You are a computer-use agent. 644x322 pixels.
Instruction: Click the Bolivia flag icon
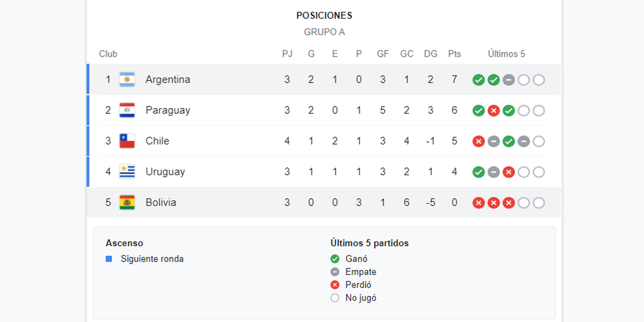point(127,203)
